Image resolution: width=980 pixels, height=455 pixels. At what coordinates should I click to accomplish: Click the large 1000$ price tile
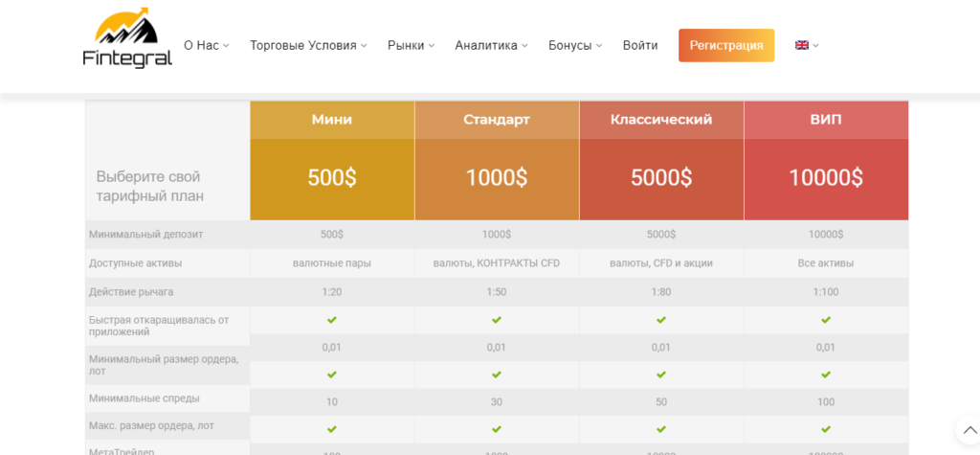coord(497,179)
